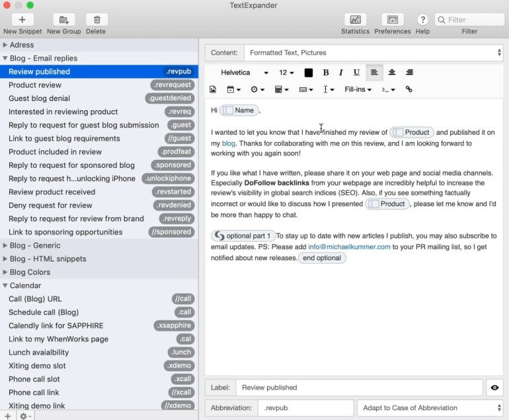Open the text color black swatch

tap(309, 73)
